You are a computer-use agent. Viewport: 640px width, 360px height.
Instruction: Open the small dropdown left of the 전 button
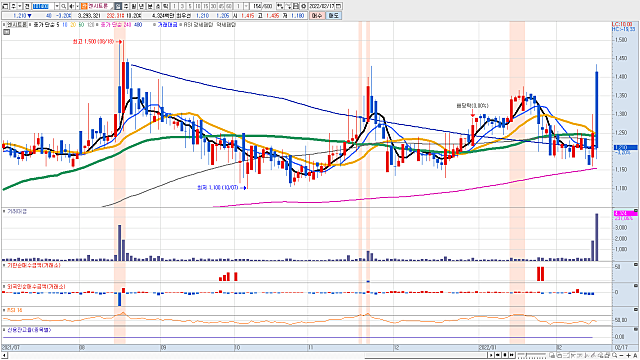[x=20, y=6]
